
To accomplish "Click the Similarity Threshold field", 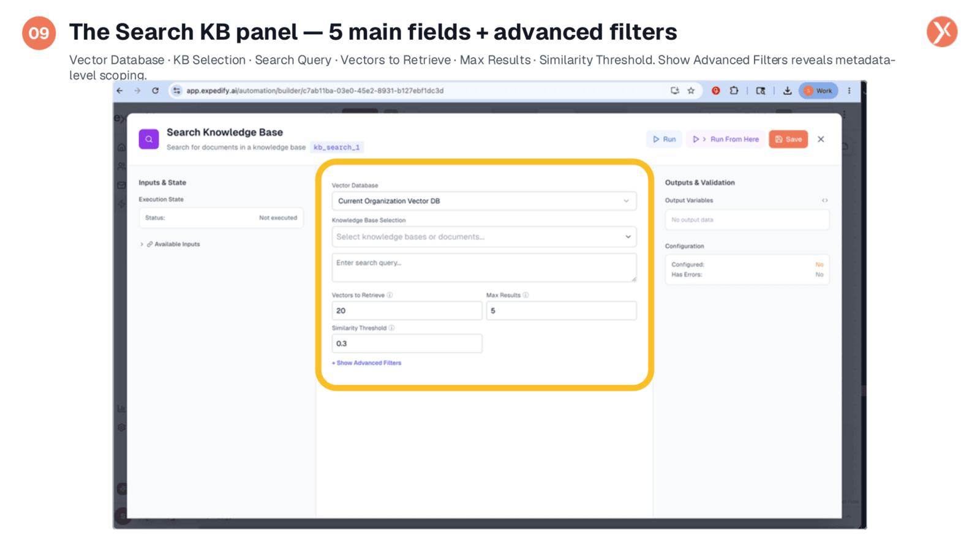I will point(407,343).
